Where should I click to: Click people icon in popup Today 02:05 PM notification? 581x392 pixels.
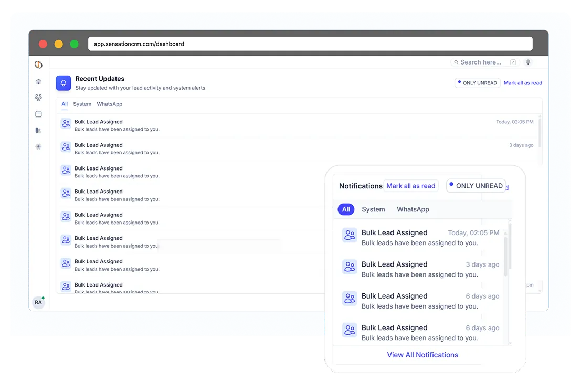pos(350,235)
